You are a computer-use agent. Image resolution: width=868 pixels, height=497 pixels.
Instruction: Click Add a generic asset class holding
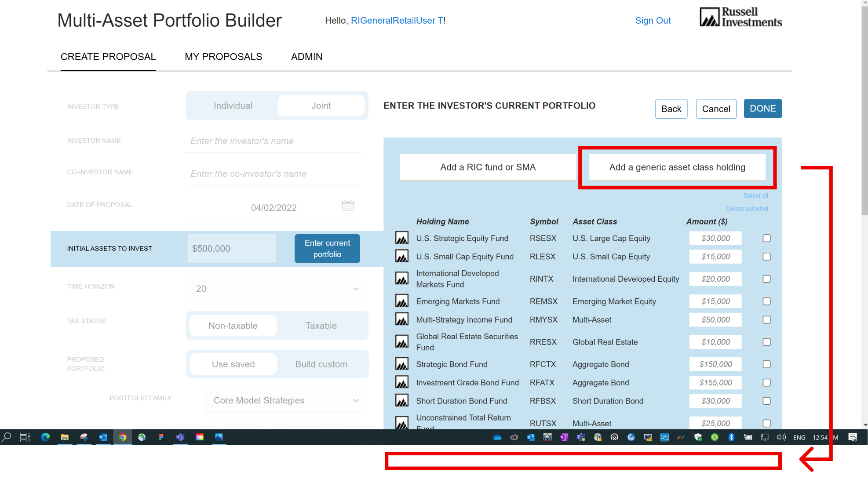[x=677, y=167]
